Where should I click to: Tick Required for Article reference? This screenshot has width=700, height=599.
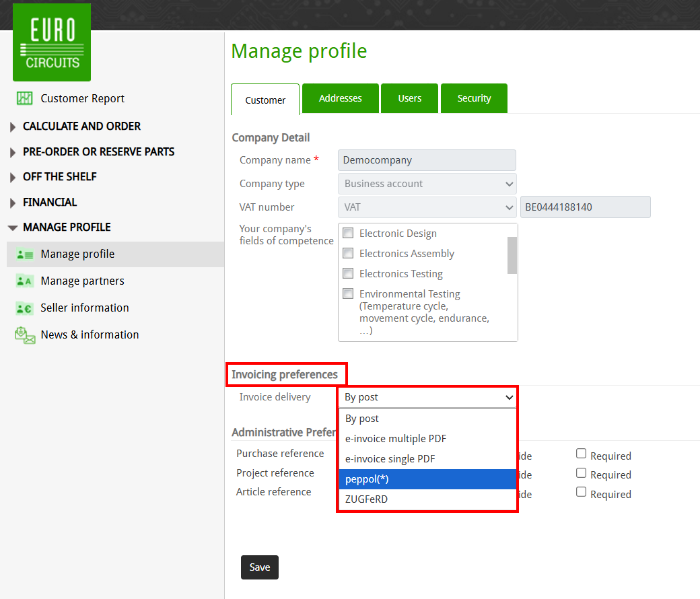(582, 493)
